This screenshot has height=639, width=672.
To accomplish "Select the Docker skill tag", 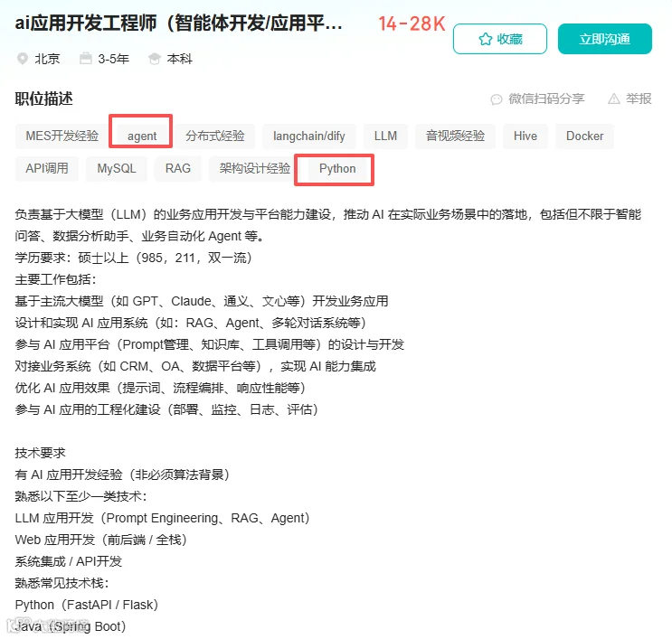I will tap(584, 136).
